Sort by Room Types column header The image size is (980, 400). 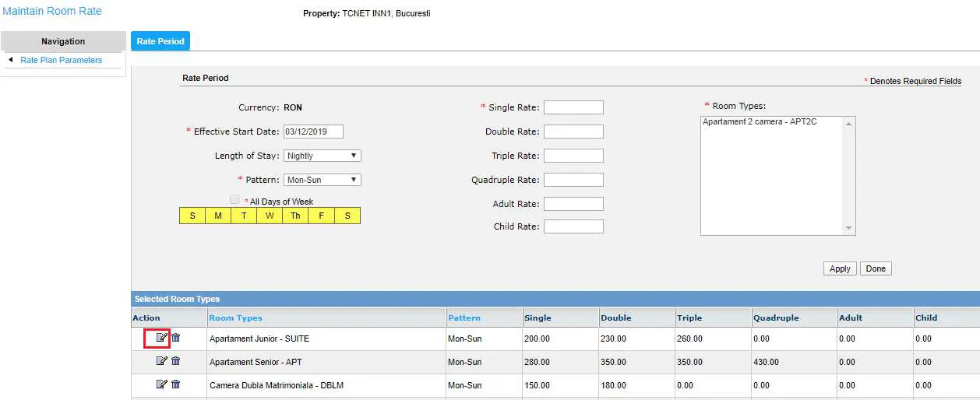[x=236, y=318]
